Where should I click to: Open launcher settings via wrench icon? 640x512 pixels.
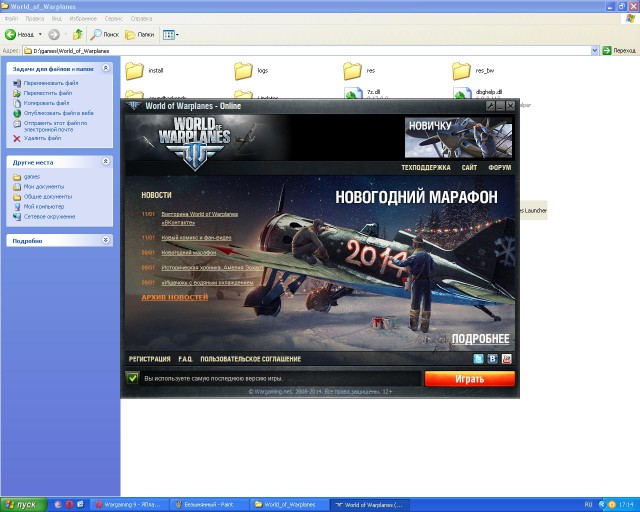point(490,106)
